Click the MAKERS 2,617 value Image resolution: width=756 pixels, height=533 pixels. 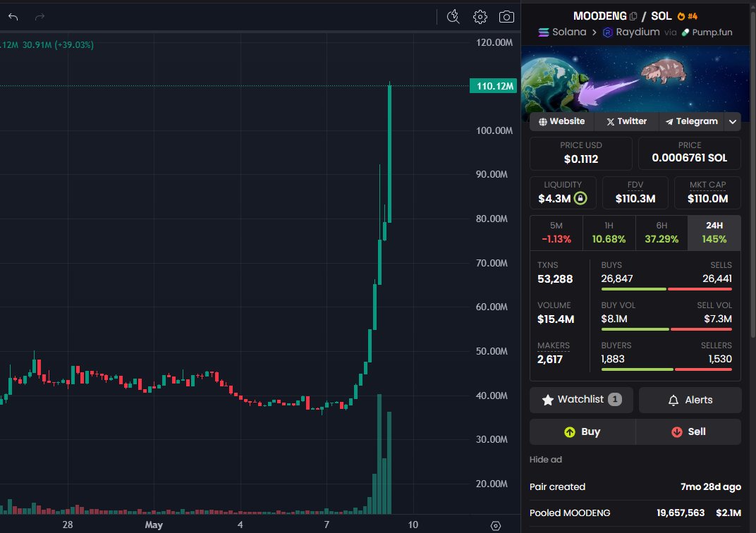549,360
